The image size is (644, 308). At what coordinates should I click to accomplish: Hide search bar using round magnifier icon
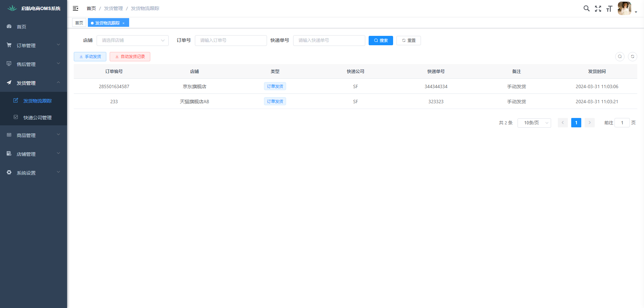coord(620,57)
